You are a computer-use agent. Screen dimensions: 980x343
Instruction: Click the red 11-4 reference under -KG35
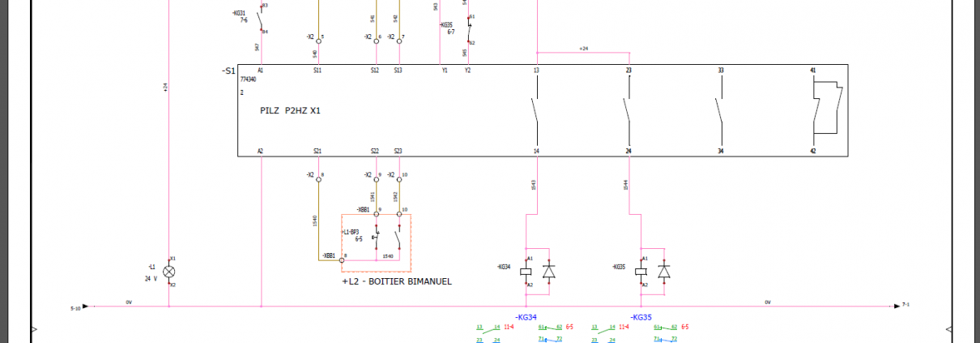624,328
